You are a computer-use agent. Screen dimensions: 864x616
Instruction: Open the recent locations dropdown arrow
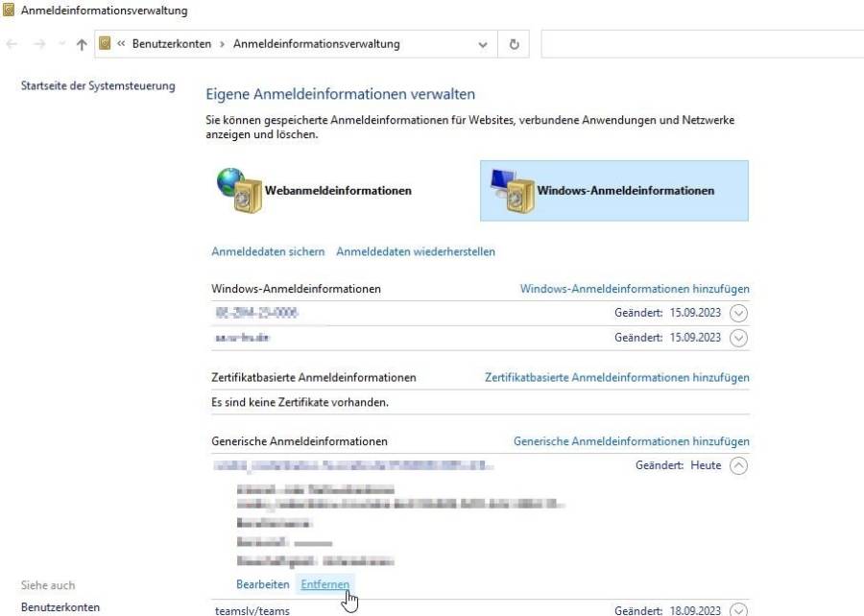(61, 44)
